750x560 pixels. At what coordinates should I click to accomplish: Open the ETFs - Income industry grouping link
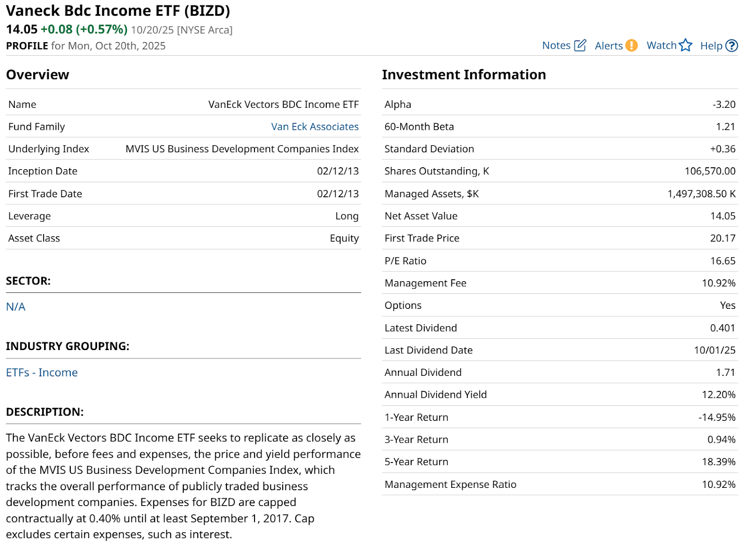tap(42, 373)
